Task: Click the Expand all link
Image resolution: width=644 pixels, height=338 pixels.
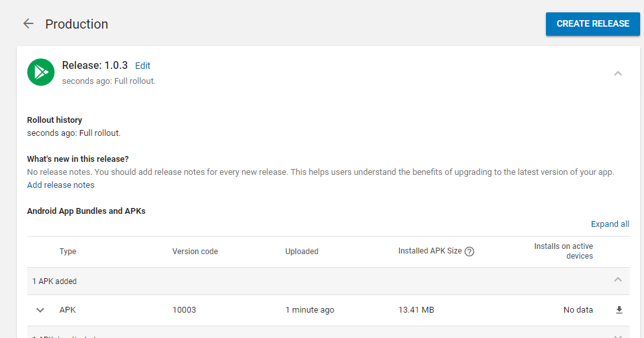Action: coord(610,224)
